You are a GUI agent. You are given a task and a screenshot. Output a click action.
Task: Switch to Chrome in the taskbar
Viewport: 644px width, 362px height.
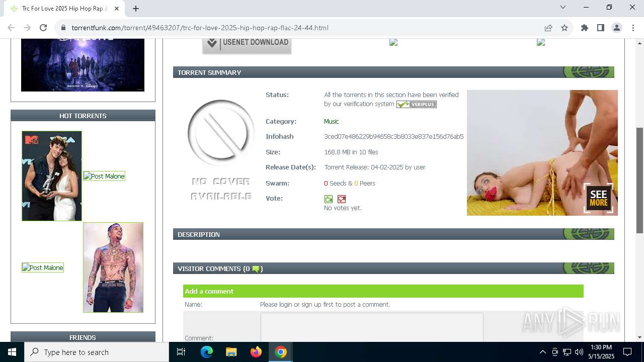pos(281,352)
